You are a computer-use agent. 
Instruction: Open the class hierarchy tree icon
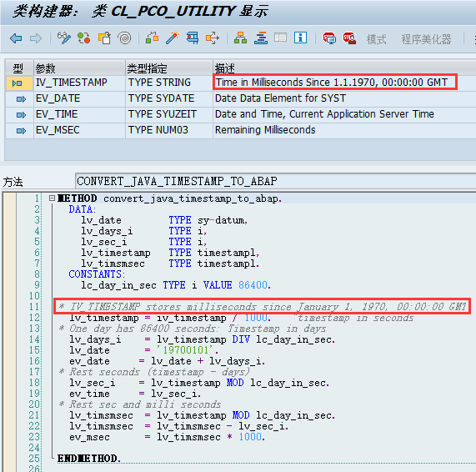[x=240, y=38]
